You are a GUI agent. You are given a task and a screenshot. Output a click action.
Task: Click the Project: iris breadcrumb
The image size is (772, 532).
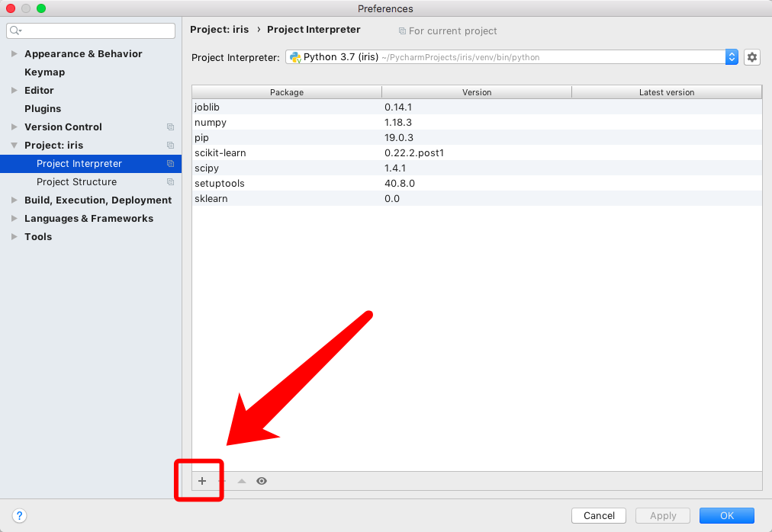tap(219, 30)
